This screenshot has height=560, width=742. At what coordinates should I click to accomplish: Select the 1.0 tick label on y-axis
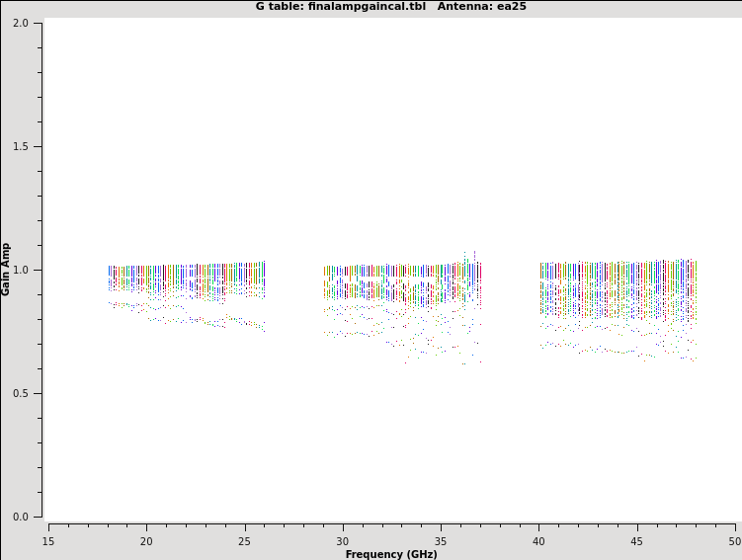[20, 270]
